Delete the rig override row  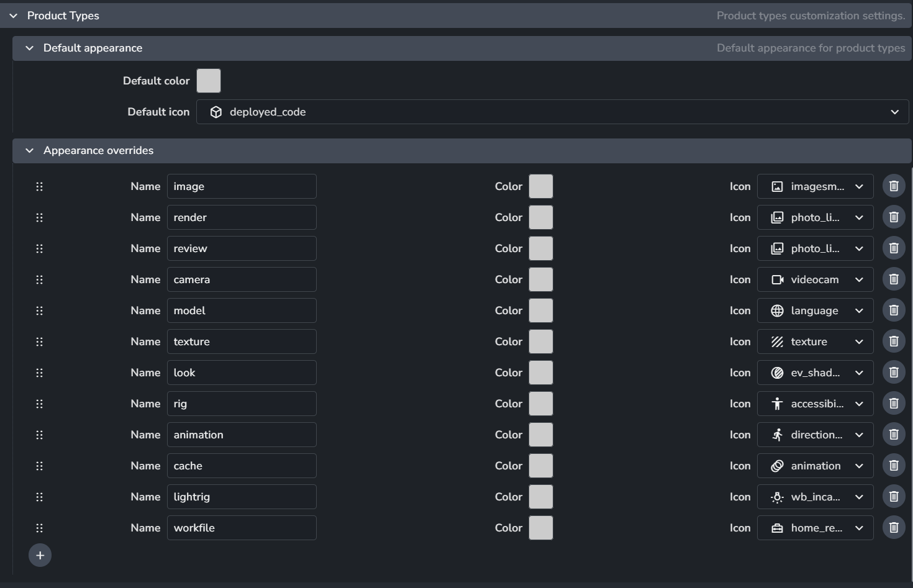point(894,404)
